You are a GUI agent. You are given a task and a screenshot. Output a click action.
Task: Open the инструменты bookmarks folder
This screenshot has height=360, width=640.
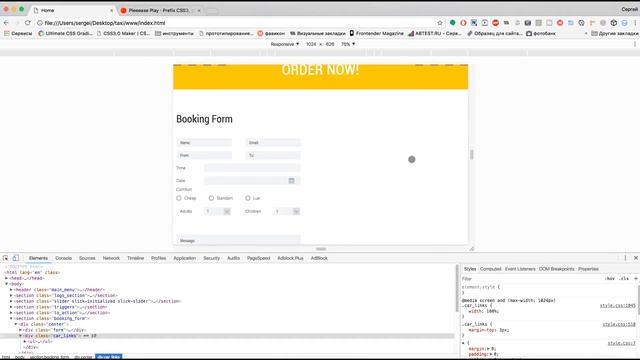coord(174,33)
